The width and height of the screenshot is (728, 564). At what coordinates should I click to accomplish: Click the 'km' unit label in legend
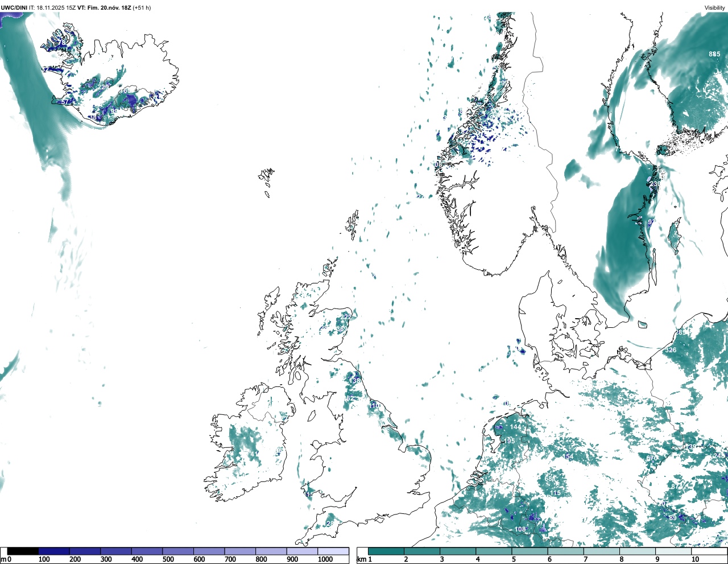coord(362,559)
